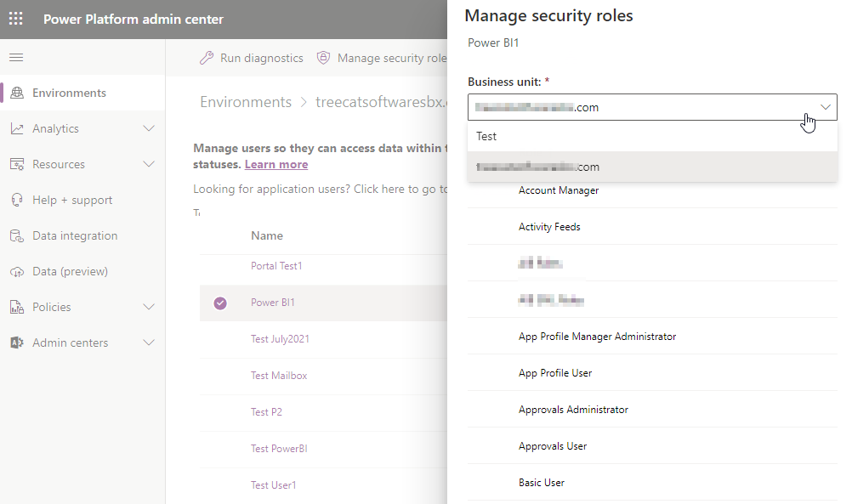Open Resources in the left navigation
852x504 pixels.
(59, 164)
